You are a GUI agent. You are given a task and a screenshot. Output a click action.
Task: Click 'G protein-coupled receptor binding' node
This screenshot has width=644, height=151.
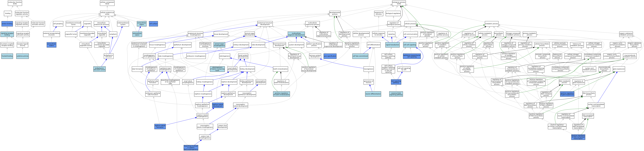point(7,45)
